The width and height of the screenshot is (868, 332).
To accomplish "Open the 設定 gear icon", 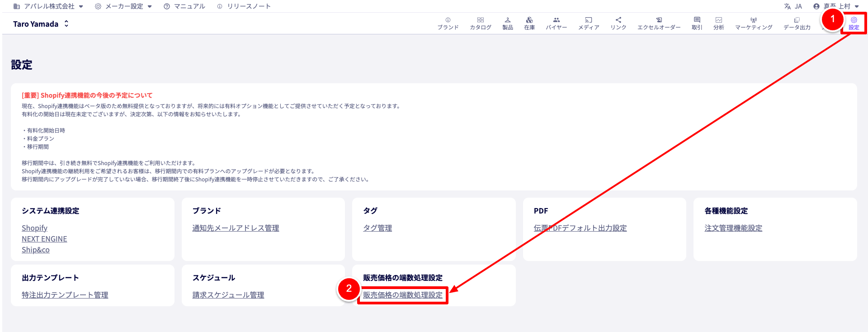I will coord(854,20).
